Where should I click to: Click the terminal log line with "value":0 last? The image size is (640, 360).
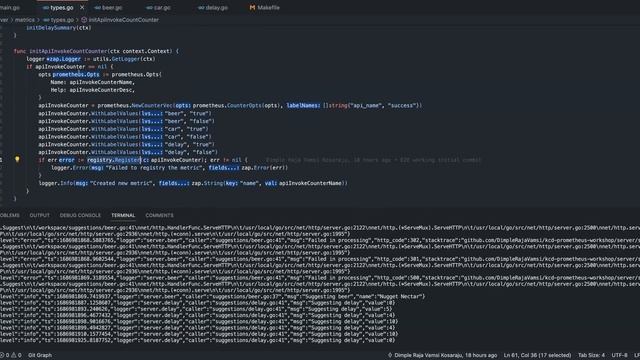198,340
